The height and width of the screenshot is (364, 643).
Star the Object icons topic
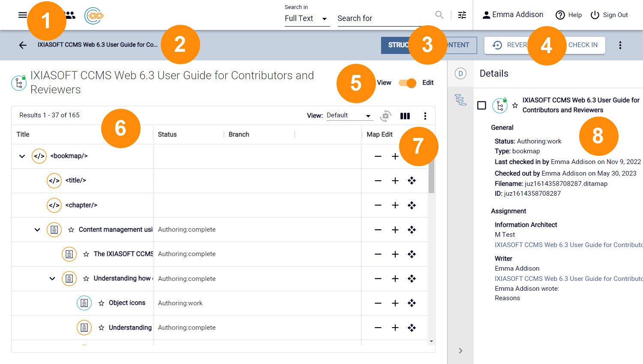pyautogui.click(x=101, y=303)
